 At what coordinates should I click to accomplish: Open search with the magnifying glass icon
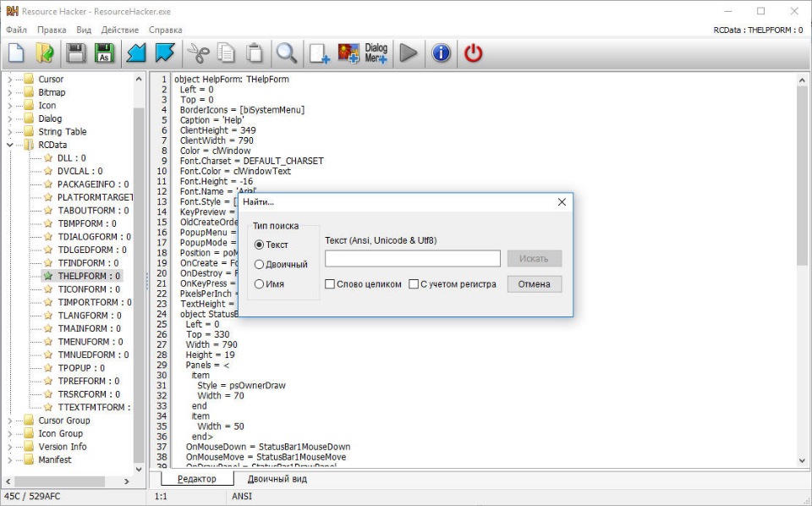click(287, 52)
